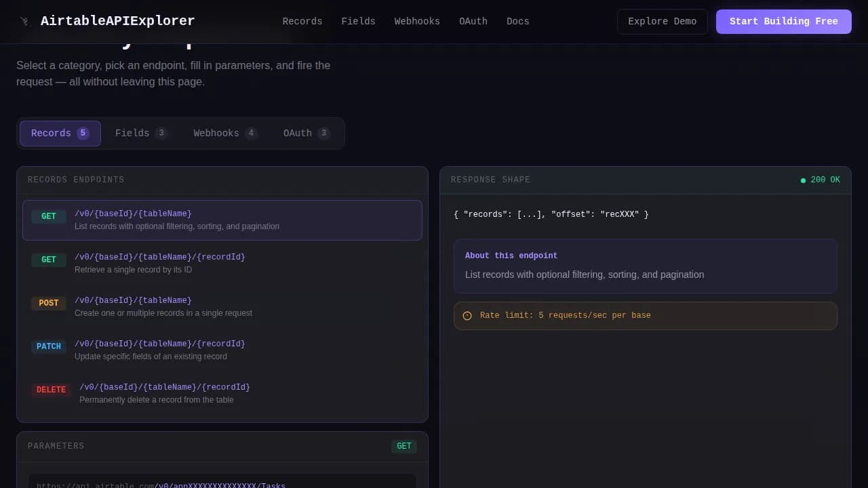The height and width of the screenshot is (488, 868).
Task: Click the green 200 OK status indicator
Action: coord(819,180)
